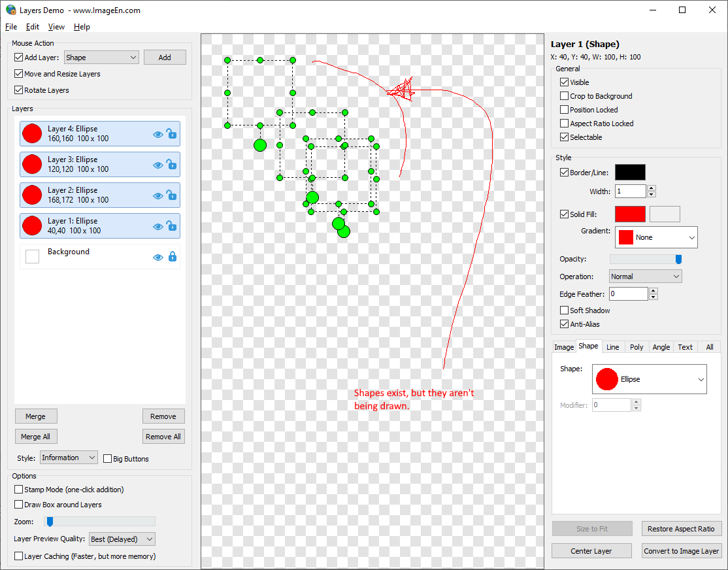This screenshot has width=728, height=570.
Task: Open the layer list Style dropdown
Action: [x=69, y=458]
